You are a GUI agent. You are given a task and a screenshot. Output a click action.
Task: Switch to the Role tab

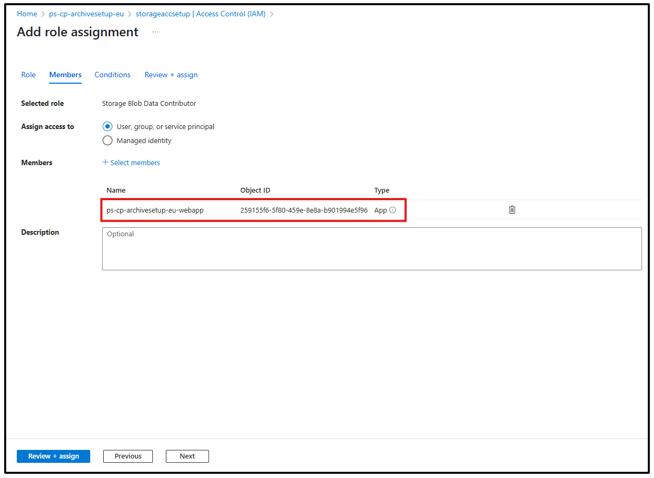(28, 75)
